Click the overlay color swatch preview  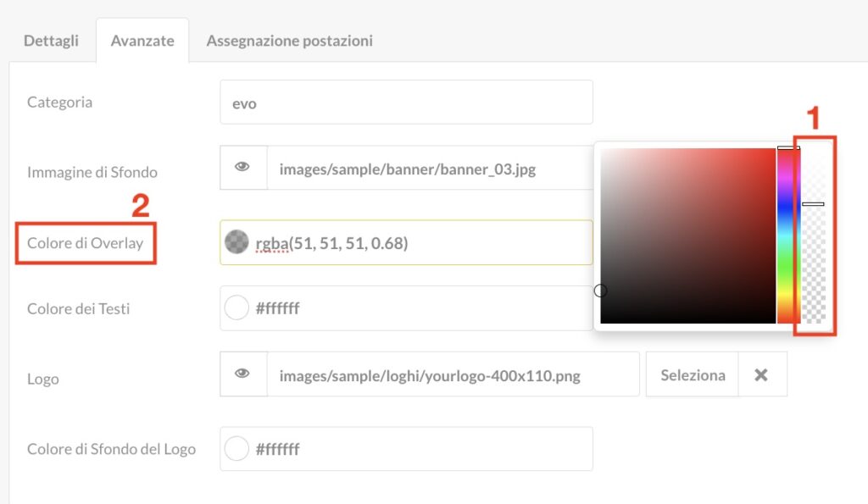[236, 242]
